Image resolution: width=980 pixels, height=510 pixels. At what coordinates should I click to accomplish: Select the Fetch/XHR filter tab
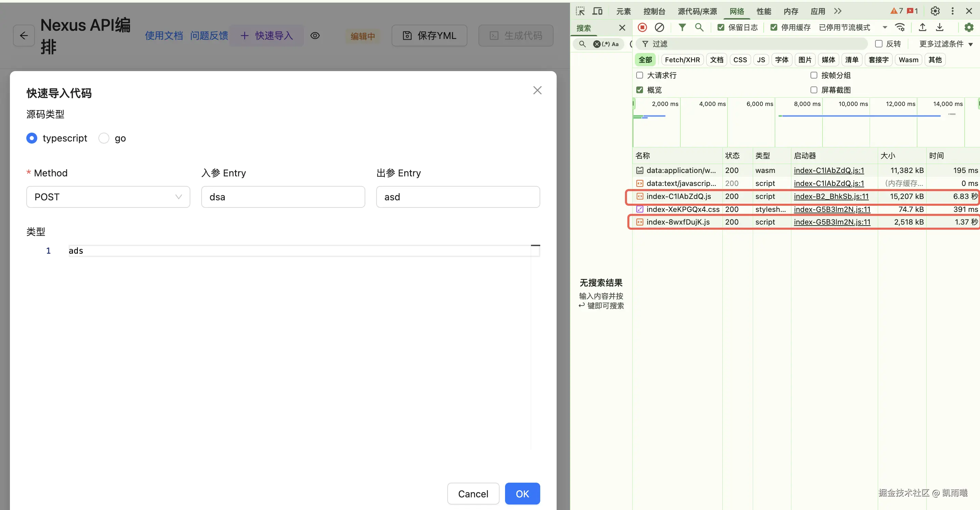point(682,60)
